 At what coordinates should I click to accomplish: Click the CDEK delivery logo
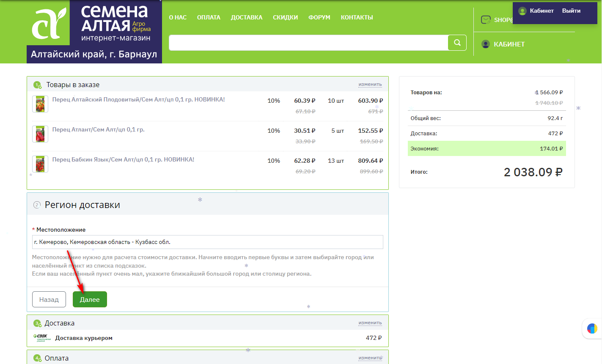tap(42, 338)
